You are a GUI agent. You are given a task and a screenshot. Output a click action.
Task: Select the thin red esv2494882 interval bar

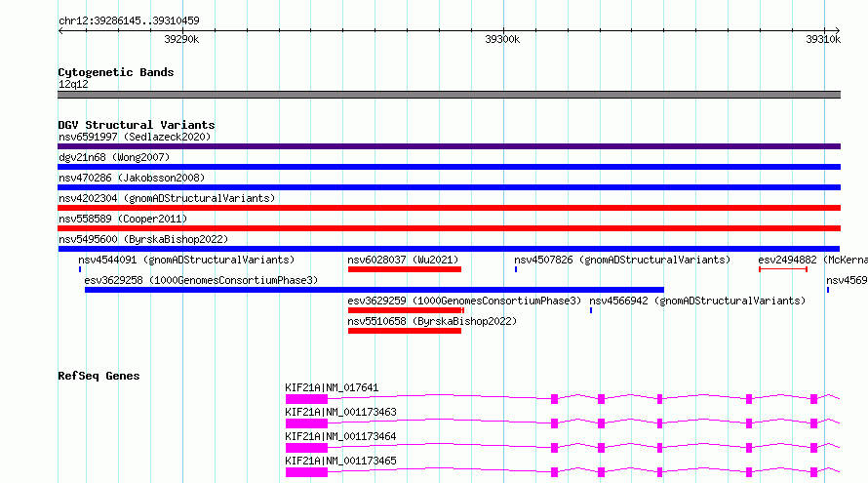(x=783, y=269)
